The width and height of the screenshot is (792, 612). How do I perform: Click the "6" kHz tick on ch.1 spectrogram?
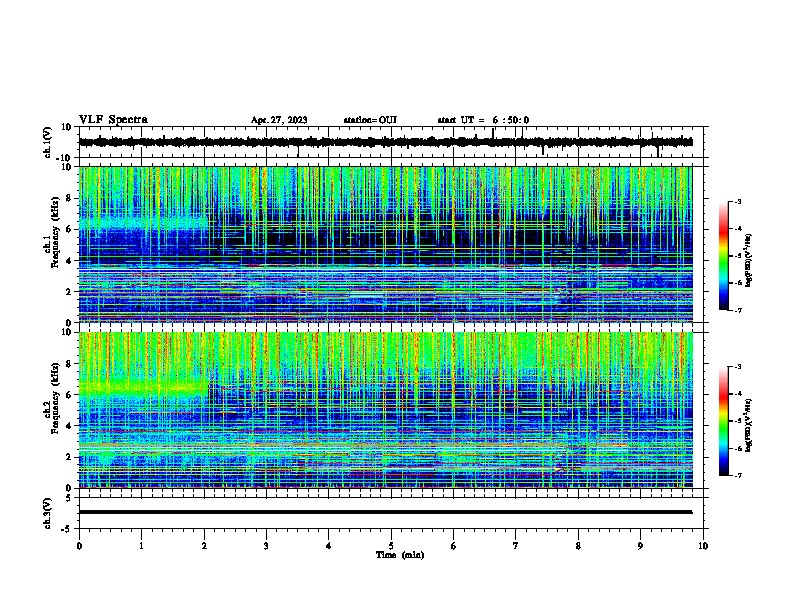click(70, 229)
